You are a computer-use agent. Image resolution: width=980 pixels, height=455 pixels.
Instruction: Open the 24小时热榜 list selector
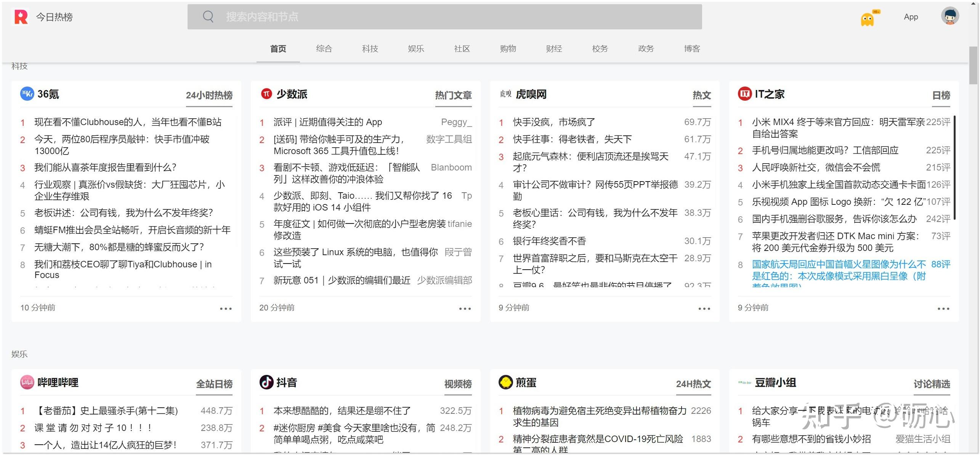(x=209, y=95)
